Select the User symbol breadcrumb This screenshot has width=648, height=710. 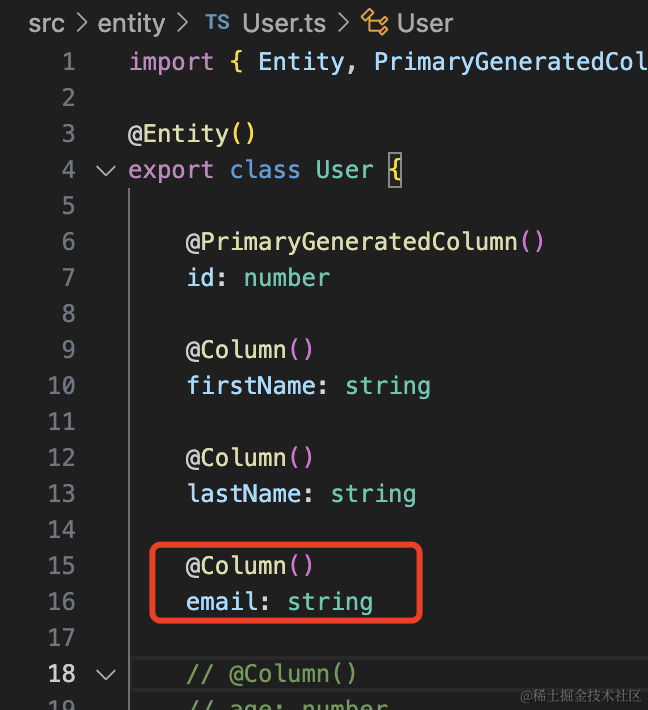[425, 23]
